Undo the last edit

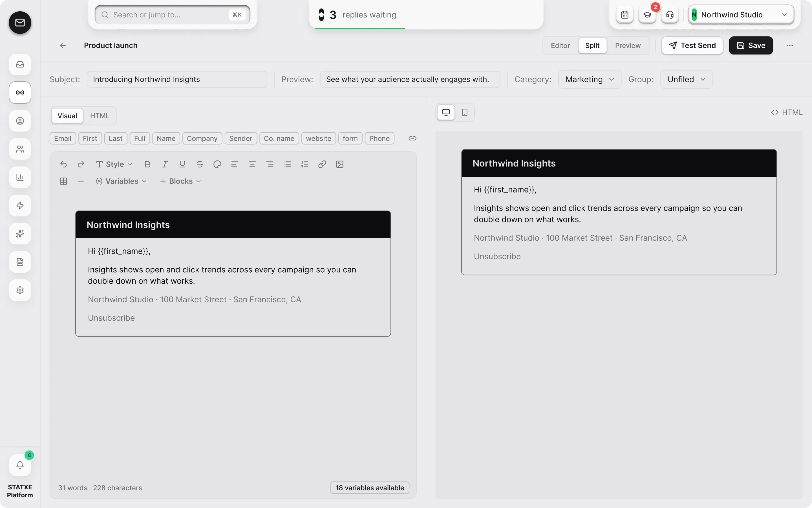(x=63, y=164)
